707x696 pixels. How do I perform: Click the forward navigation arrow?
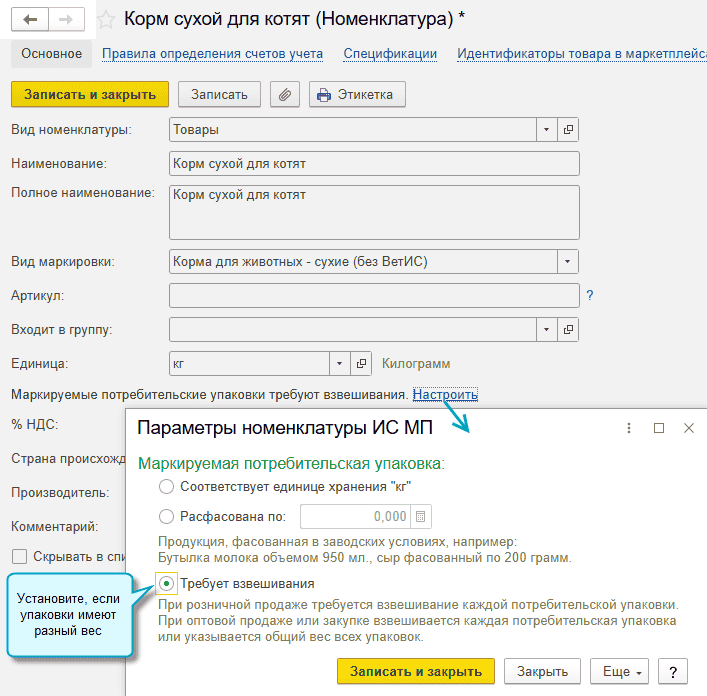[66, 19]
